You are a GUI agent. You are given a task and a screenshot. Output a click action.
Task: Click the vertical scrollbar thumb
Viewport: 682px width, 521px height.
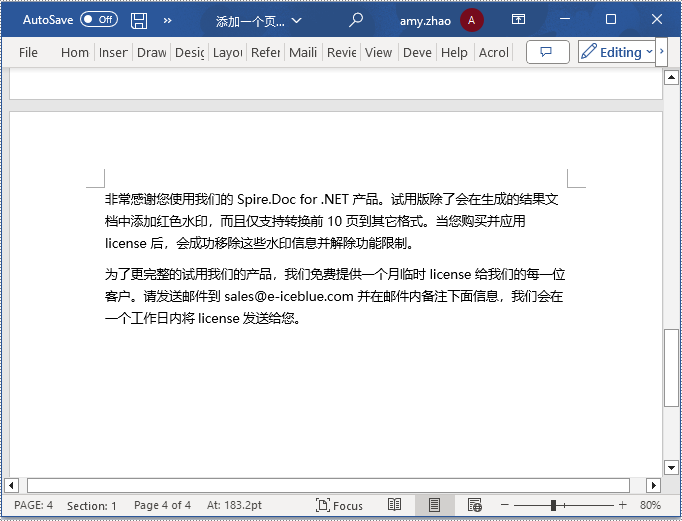click(671, 368)
